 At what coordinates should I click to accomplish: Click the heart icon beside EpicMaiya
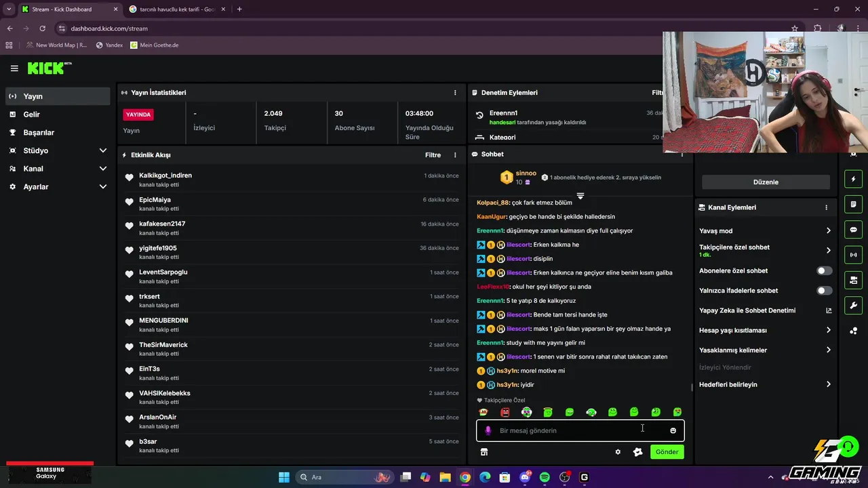(x=130, y=202)
